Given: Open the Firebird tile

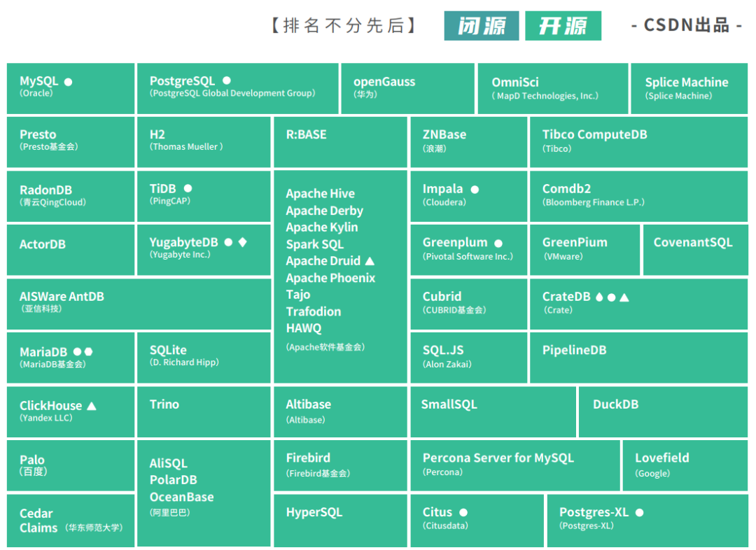Looking at the screenshot, I should point(340,465).
